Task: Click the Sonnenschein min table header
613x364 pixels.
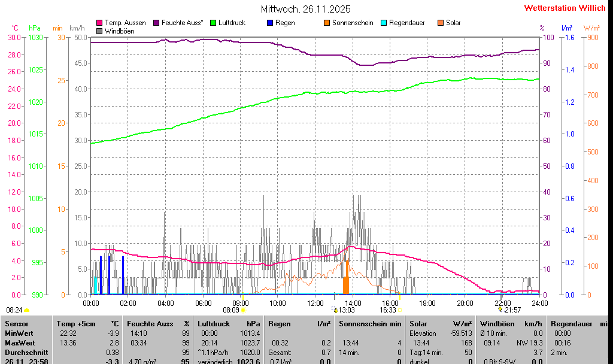Action: tap(370, 323)
